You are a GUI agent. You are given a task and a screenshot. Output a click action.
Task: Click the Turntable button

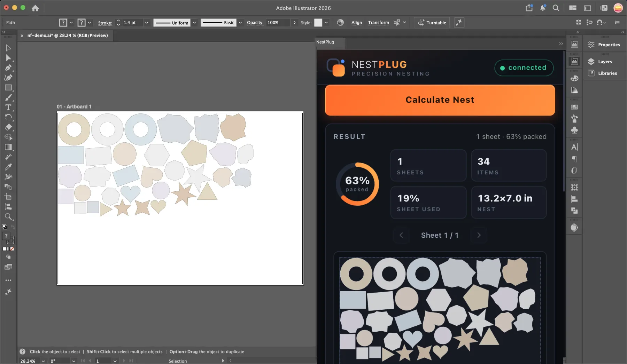point(432,23)
